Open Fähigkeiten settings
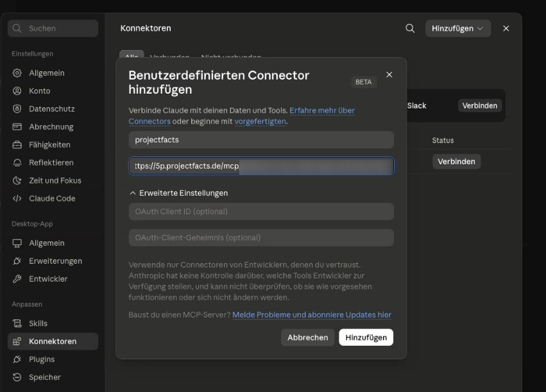Screen dimensions: 546x392 49,144
